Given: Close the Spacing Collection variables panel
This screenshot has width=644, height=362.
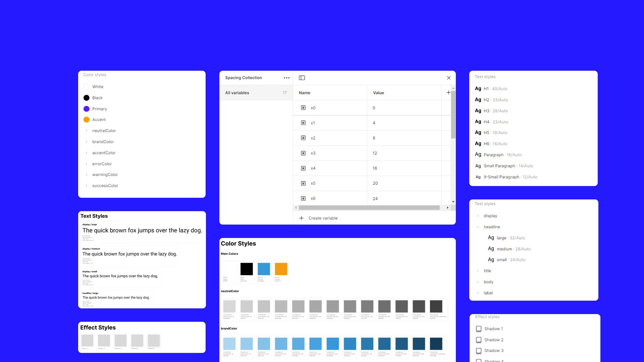Looking at the screenshot, I should [x=449, y=78].
